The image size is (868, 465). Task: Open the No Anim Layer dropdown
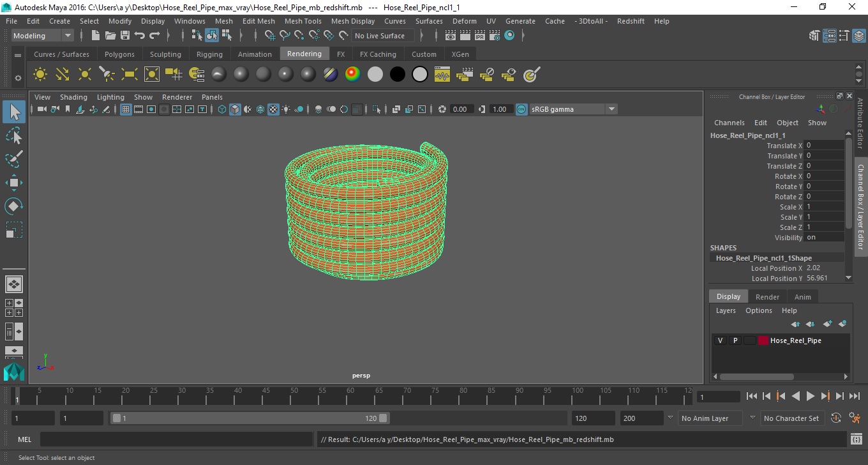[710, 418]
